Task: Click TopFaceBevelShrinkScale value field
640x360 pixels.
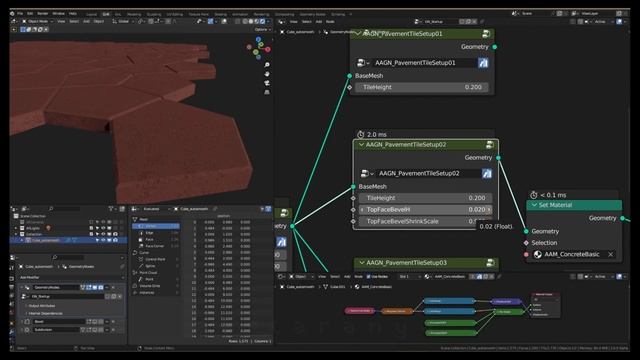Action: click(x=425, y=221)
